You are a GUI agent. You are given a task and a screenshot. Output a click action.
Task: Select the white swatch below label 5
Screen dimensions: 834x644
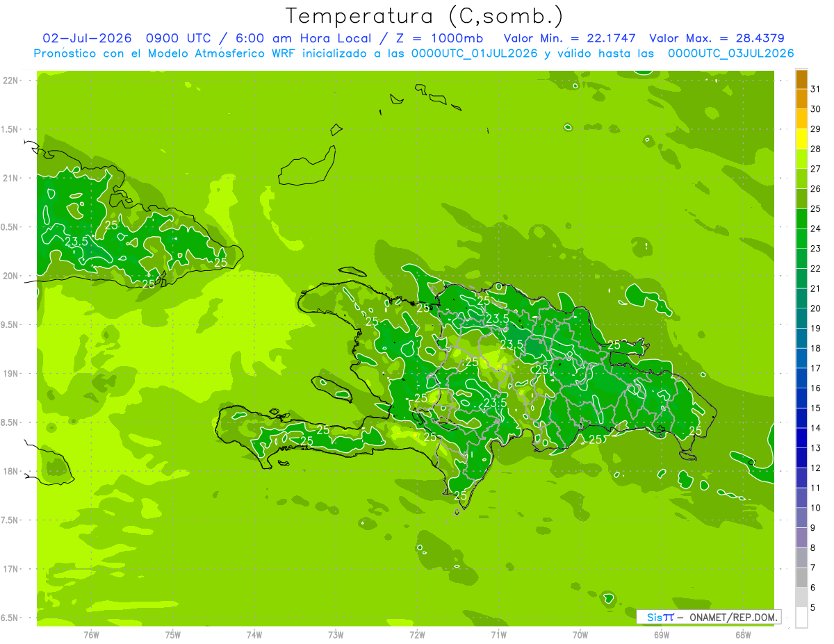tap(801, 618)
